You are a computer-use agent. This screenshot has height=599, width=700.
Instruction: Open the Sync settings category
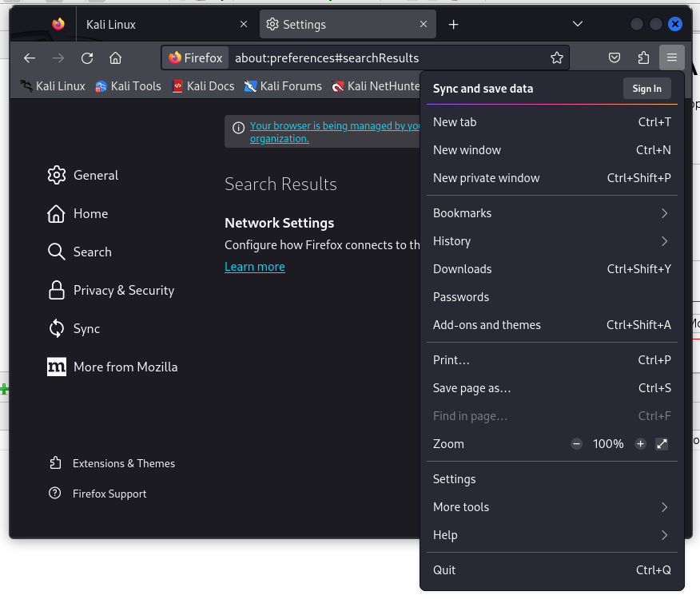click(x=74, y=328)
